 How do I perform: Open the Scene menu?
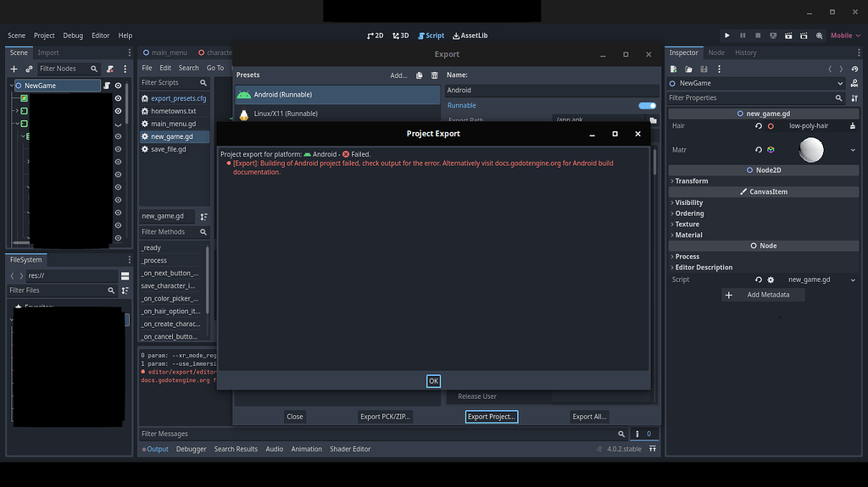pyautogui.click(x=17, y=36)
